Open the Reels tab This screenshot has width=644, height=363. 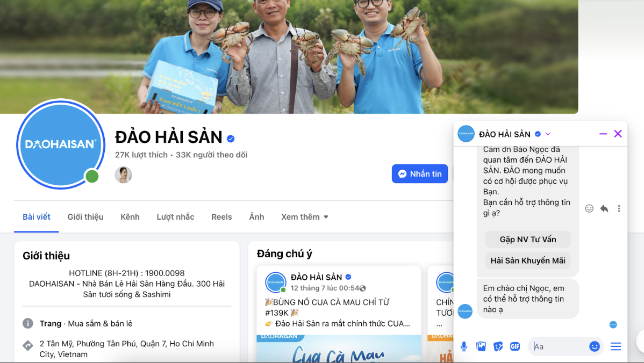(x=221, y=217)
